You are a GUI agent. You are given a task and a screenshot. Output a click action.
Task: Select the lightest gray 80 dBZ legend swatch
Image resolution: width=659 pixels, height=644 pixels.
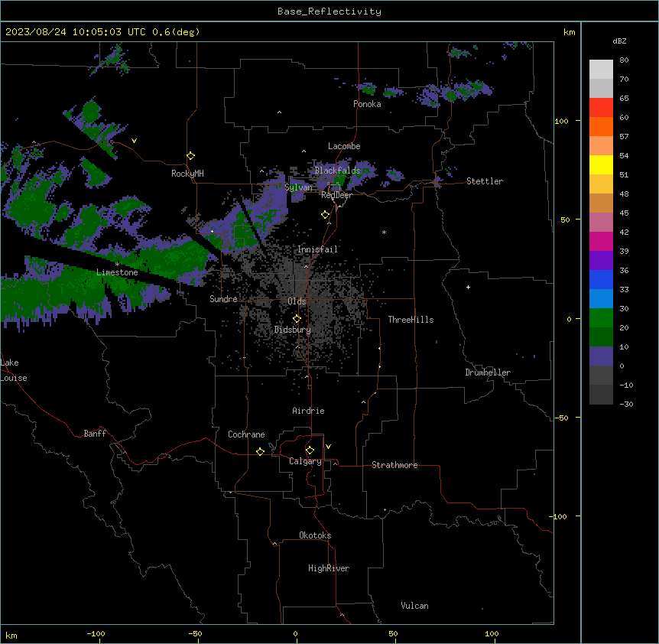pos(601,69)
